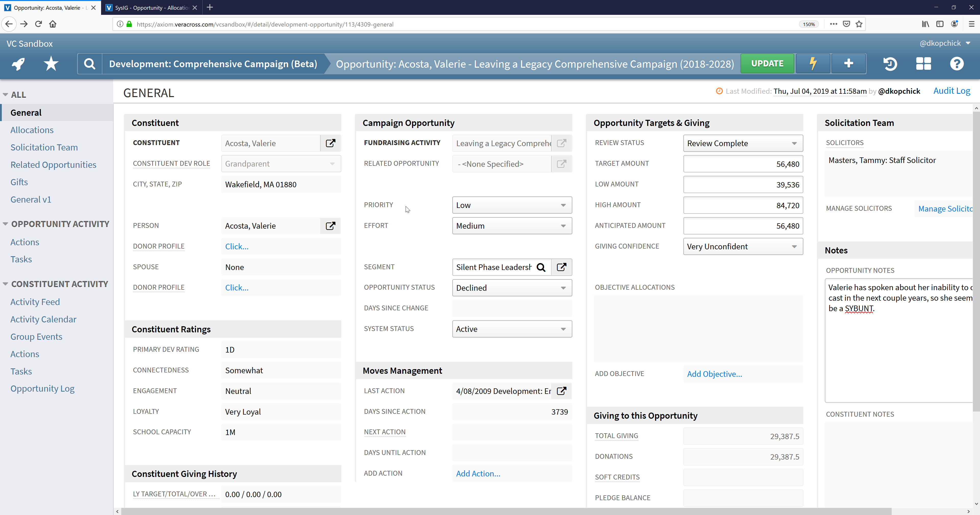
Task: Collapse the Opportunity Activity section
Action: point(5,224)
